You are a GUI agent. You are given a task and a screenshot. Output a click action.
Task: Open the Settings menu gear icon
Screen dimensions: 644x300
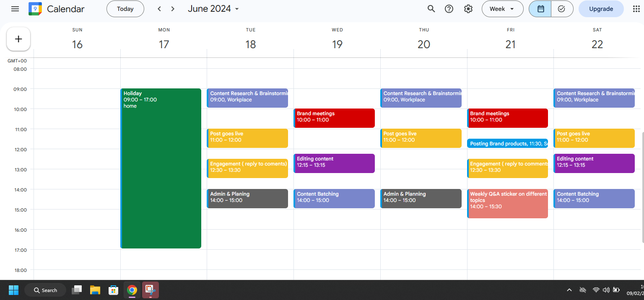coord(468,8)
